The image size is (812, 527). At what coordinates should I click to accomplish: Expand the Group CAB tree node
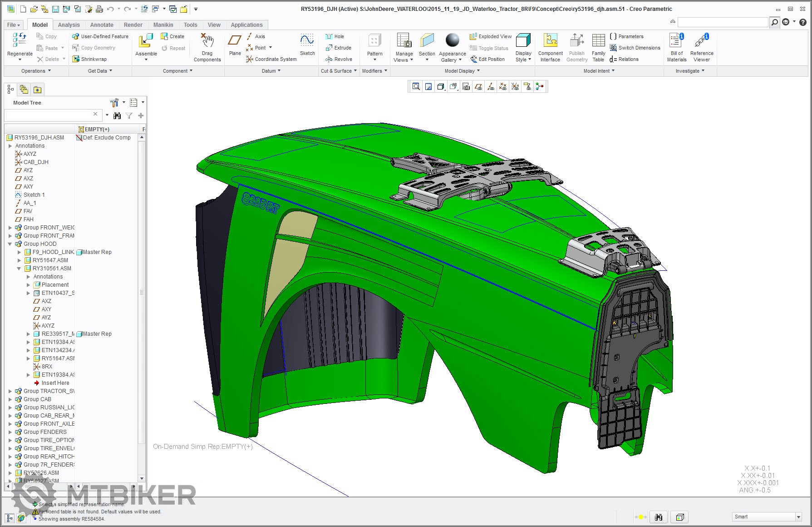click(10, 399)
